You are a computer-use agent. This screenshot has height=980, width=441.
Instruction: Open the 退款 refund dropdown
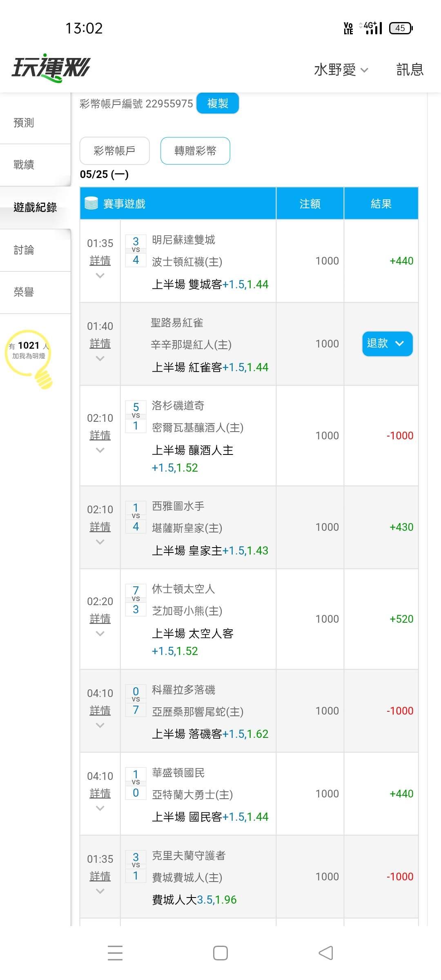(387, 343)
